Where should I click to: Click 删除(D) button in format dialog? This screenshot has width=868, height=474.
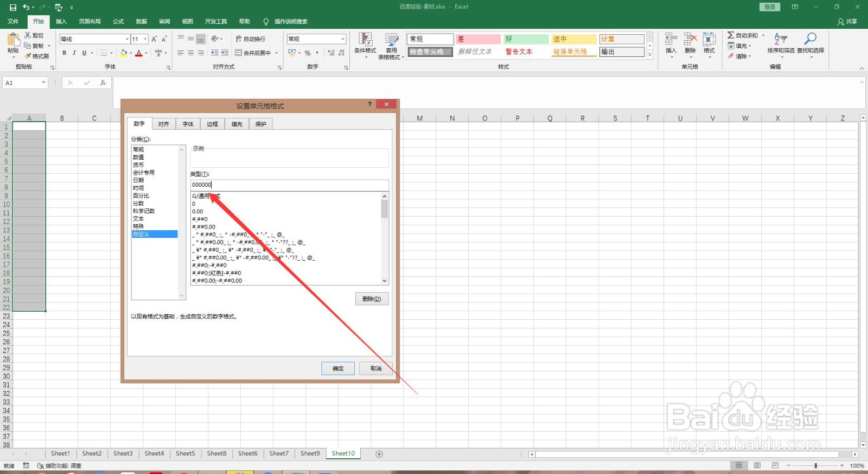pyautogui.click(x=372, y=299)
